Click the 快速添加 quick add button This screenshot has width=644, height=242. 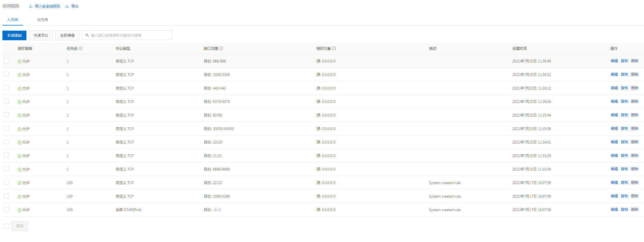click(41, 35)
